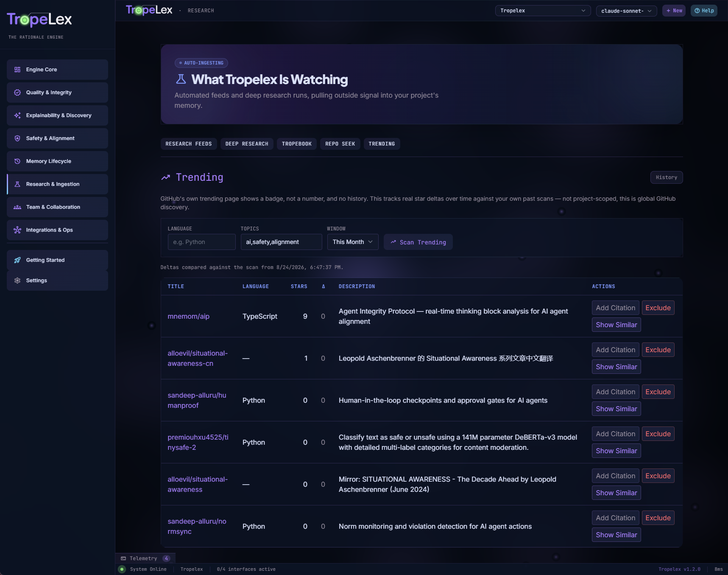Click Topics field containing ai,safety,alignment
Image resolution: width=728 pixels, height=575 pixels.
click(281, 242)
